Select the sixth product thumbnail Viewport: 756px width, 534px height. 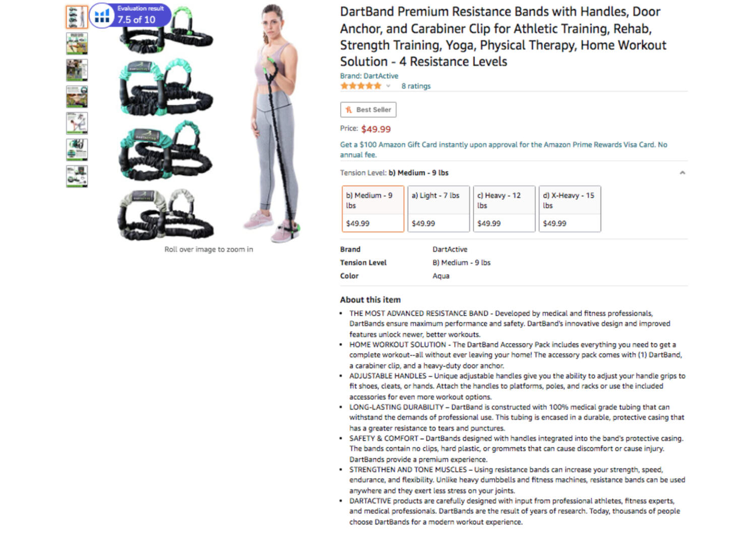coord(77,150)
